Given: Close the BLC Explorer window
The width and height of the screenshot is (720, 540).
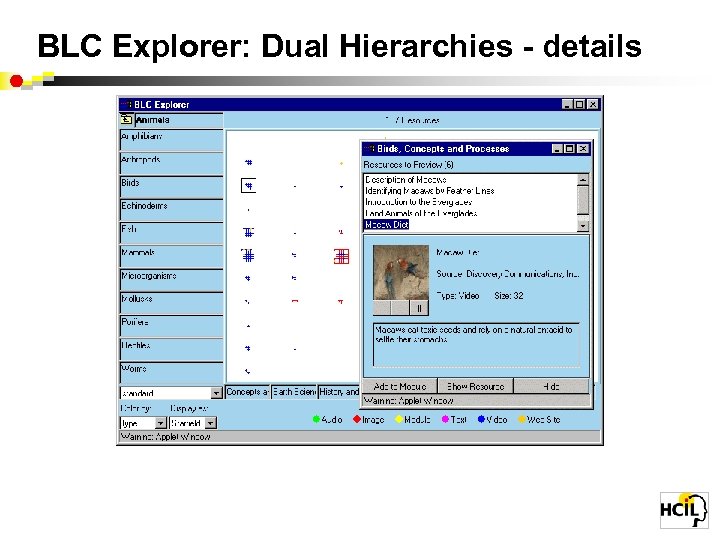Looking at the screenshot, I should 593,105.
